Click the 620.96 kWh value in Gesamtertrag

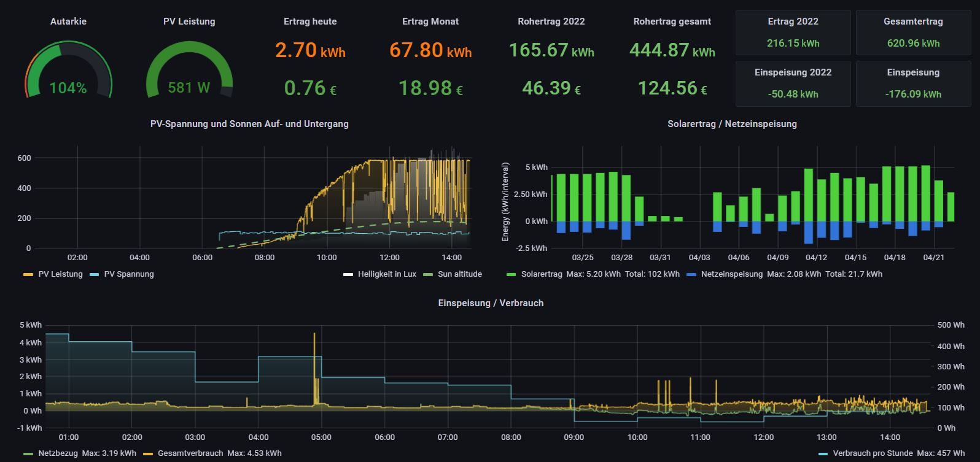point(914,44)
